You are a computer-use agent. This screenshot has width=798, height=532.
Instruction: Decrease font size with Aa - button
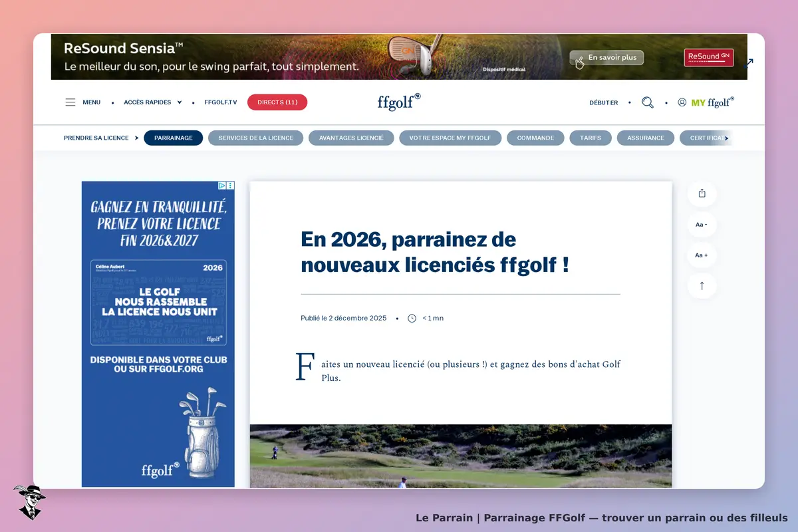(702, 225)
